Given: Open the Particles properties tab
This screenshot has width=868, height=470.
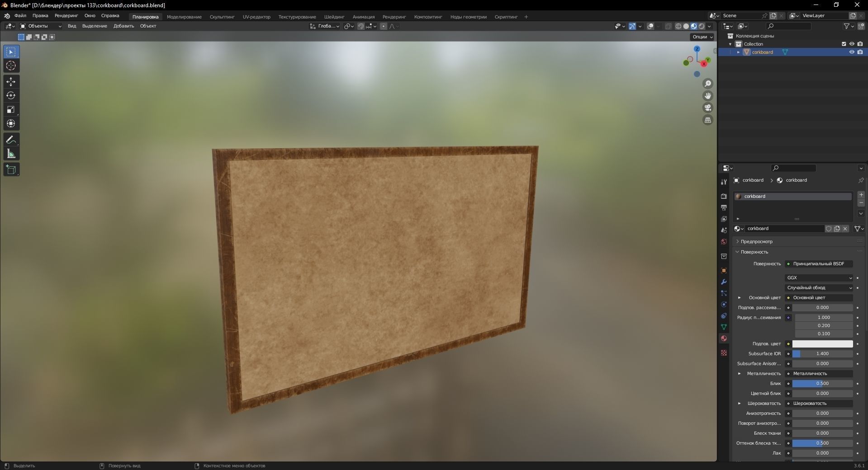Looking at the screenshot, I should [724, 293].
